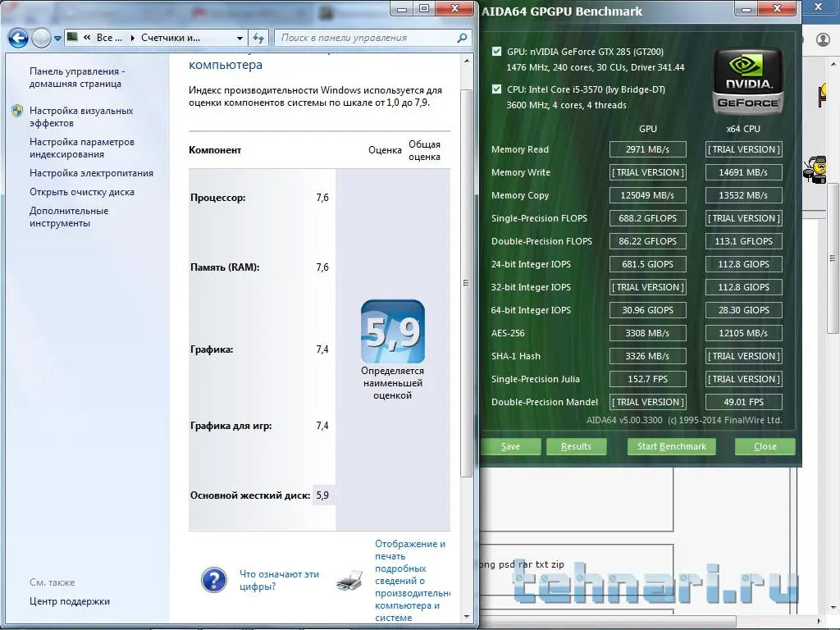Open the AIDA64 Results button
840x630 pixels.
[576, 446]
